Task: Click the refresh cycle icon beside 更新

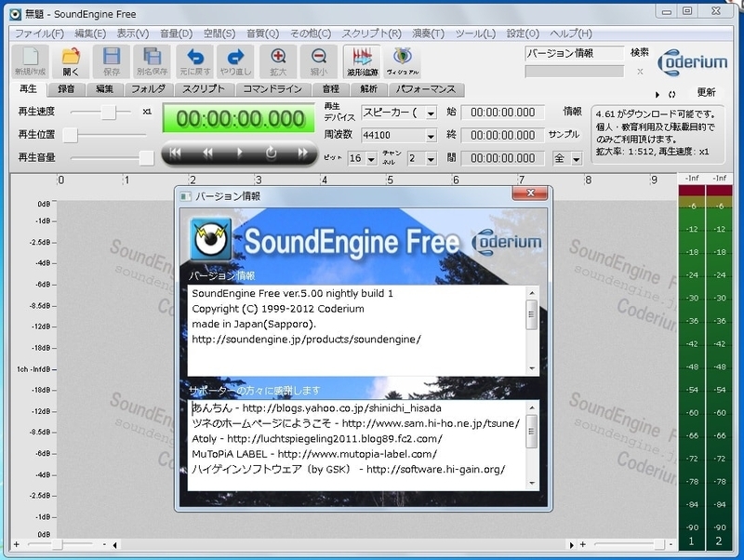Action: click(671, 95)
